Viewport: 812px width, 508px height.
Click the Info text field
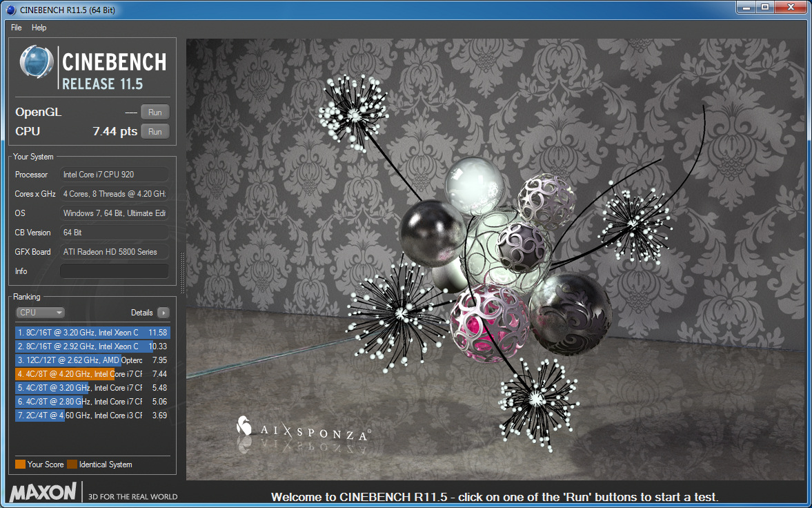click(x=114, y=271)
